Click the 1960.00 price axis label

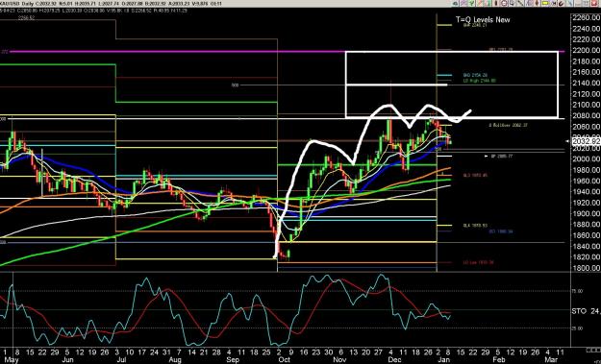tap(586, 181)
